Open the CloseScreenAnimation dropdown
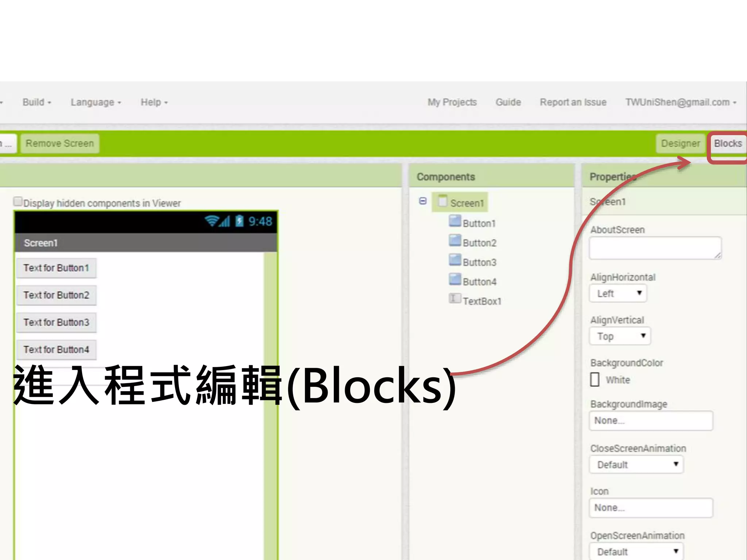This screenshot has width=747, height=560. (636, 464)
